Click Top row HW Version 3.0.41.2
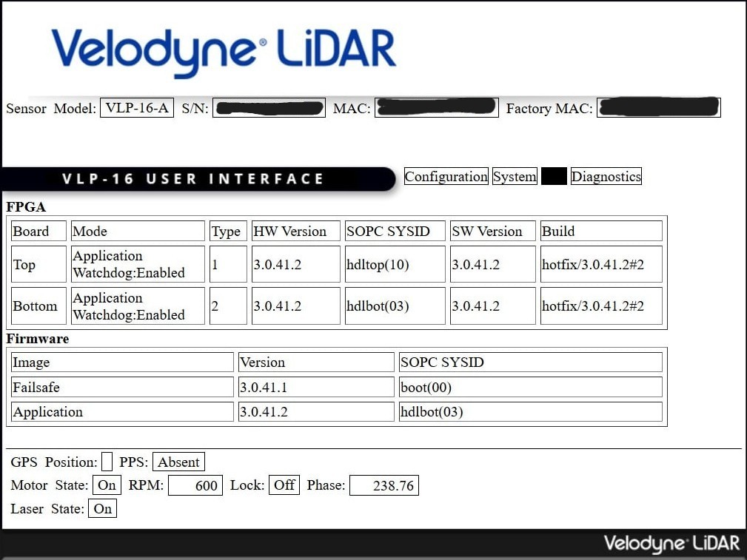The image size is (747, 560). coord(296,264)
